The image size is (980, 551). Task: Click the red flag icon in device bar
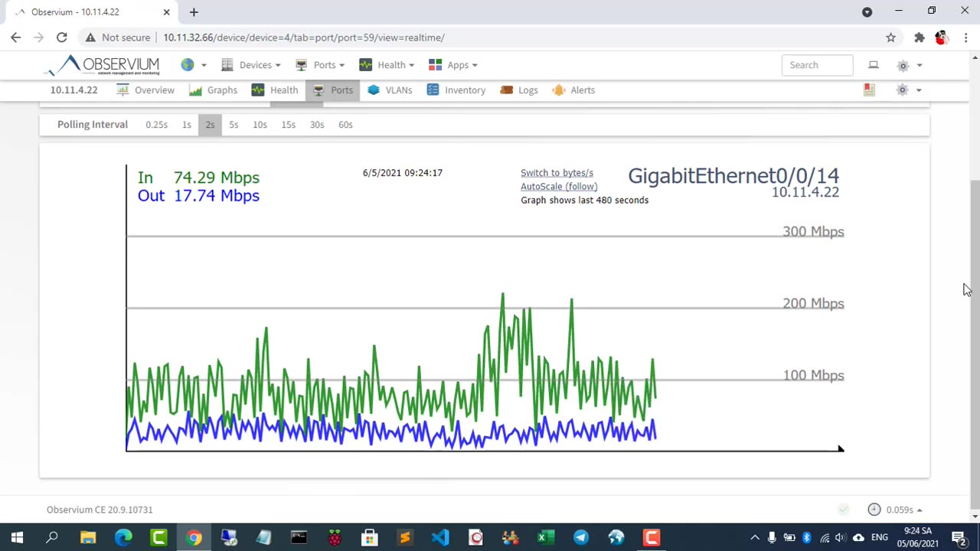869,90
